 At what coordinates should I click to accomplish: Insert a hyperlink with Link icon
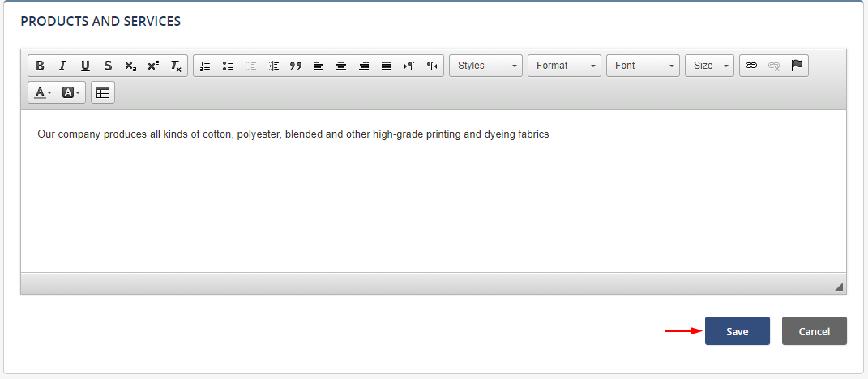(x=751, y=66)
